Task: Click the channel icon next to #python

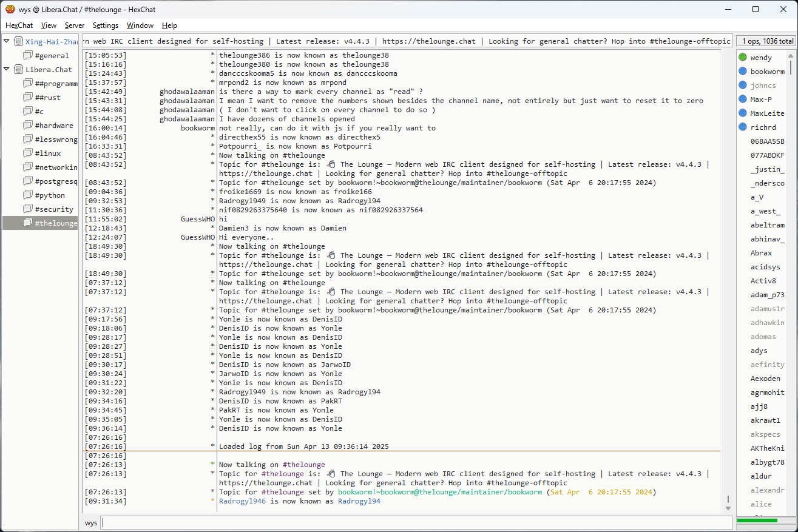Action: point(28,195)
